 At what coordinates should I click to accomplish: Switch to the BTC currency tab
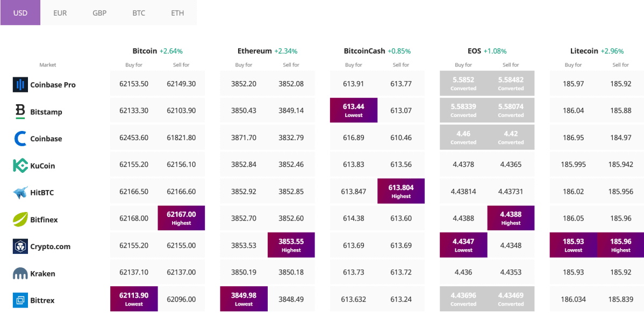[139, 13]
